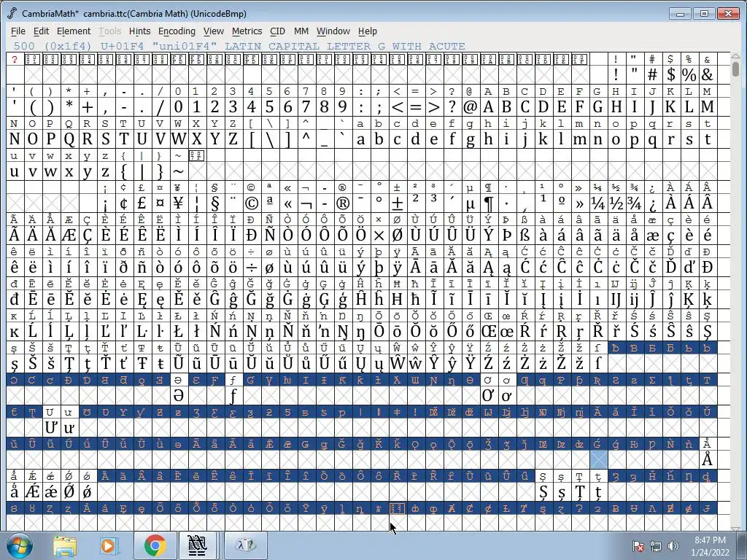Select the yen ¥ glyph cell
747x560 pixels.
pyautogui.click(x=178, y=203)
